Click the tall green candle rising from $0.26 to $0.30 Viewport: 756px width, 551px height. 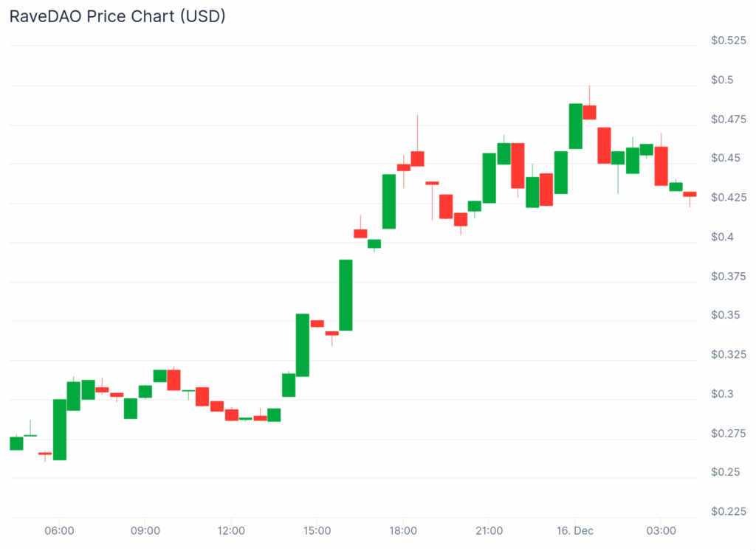pyautogui.click(x=60, y=429)
